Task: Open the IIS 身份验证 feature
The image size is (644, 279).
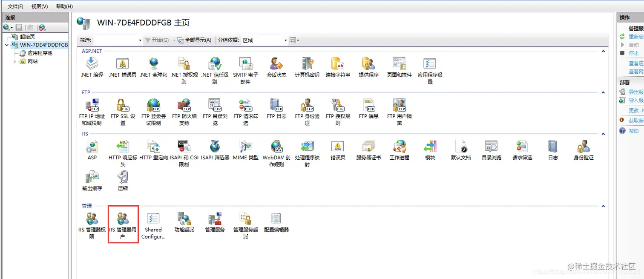Action: point(584,150)
